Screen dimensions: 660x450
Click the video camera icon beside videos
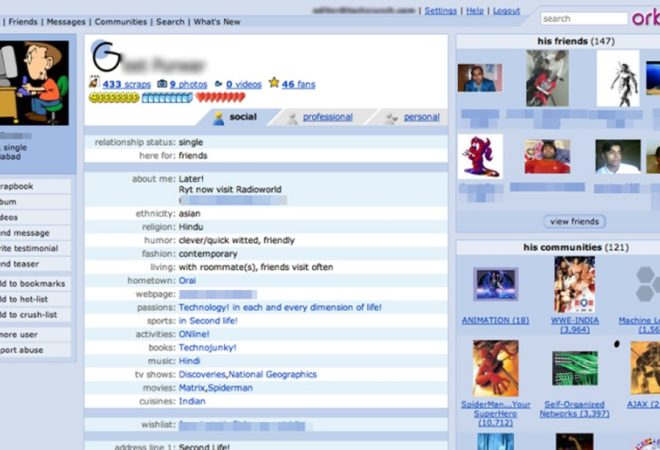coord(218,84)
